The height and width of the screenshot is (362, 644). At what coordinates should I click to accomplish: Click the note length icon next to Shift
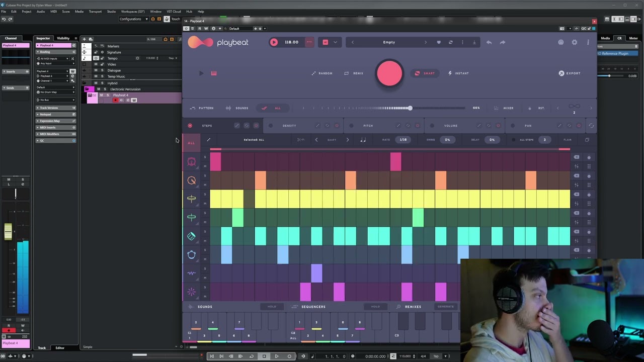(363, 140)
